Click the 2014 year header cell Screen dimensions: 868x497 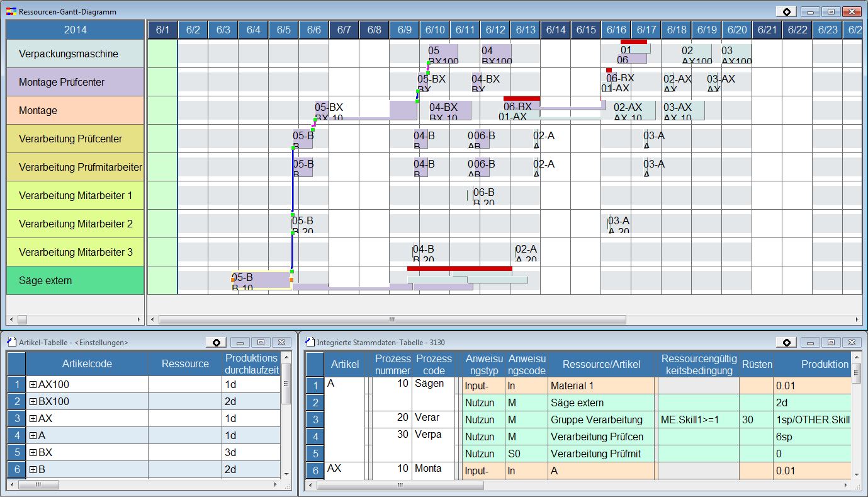coord(76,30)
